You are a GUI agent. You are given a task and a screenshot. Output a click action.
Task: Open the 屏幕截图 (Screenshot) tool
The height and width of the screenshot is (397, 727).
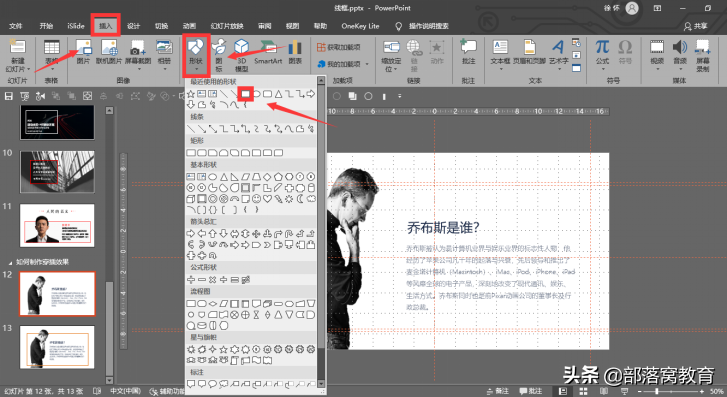click(138, 55)
